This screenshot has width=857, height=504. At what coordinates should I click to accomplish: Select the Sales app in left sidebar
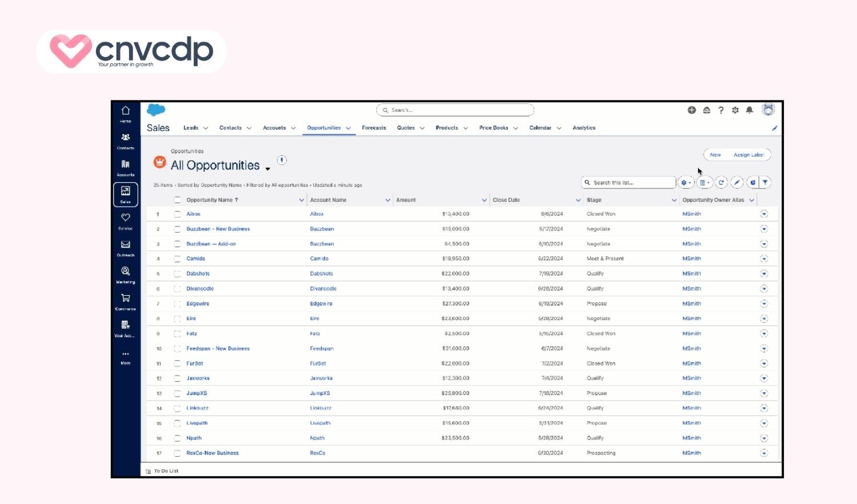click(126, 195)
